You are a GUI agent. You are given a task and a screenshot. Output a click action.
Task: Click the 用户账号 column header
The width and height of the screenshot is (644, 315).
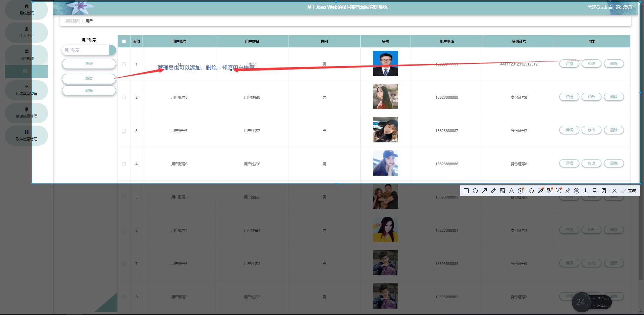click(x=179, y=41)
